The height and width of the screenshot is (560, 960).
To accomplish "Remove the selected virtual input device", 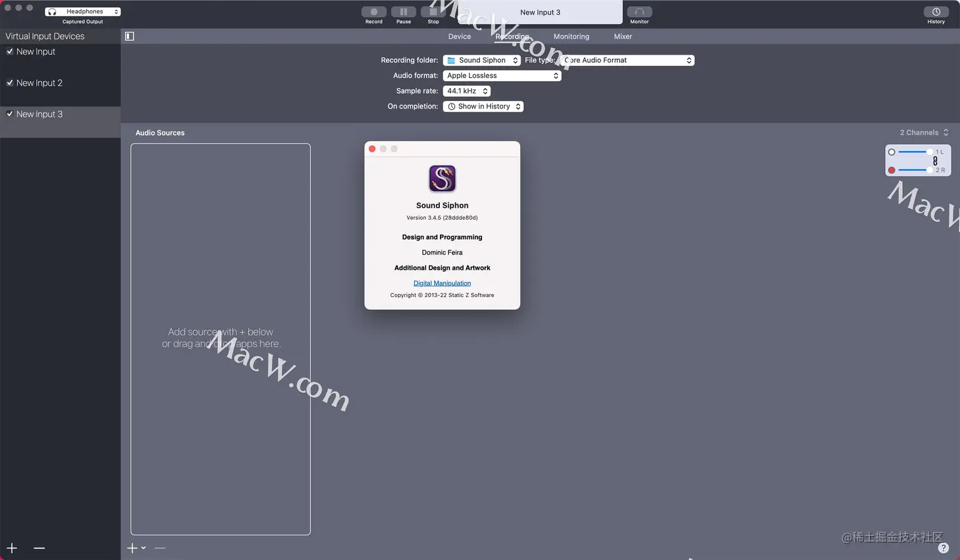I will pyautogui.click(x=39, y=548).
